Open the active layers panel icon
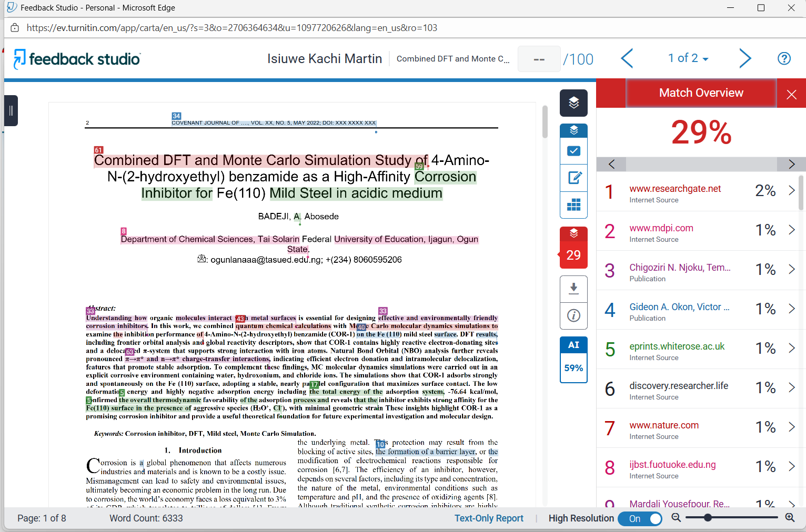806x532 pixels. [573, 103]
